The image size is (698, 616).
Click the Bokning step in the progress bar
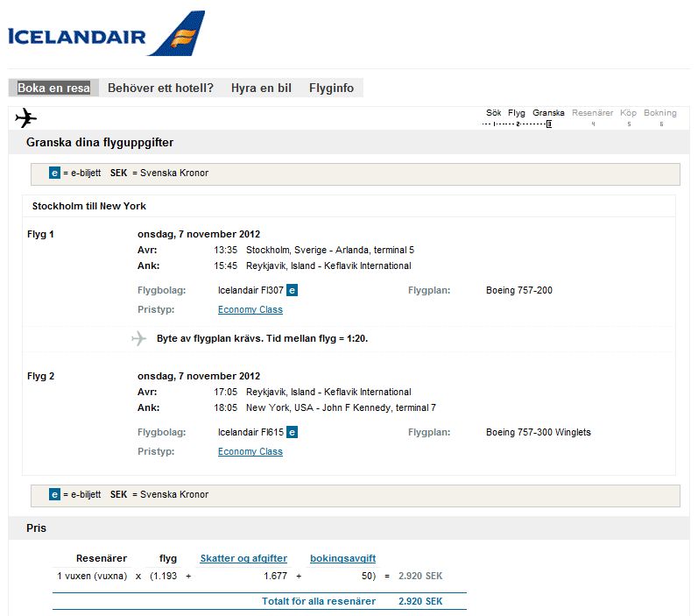[660, 113]
